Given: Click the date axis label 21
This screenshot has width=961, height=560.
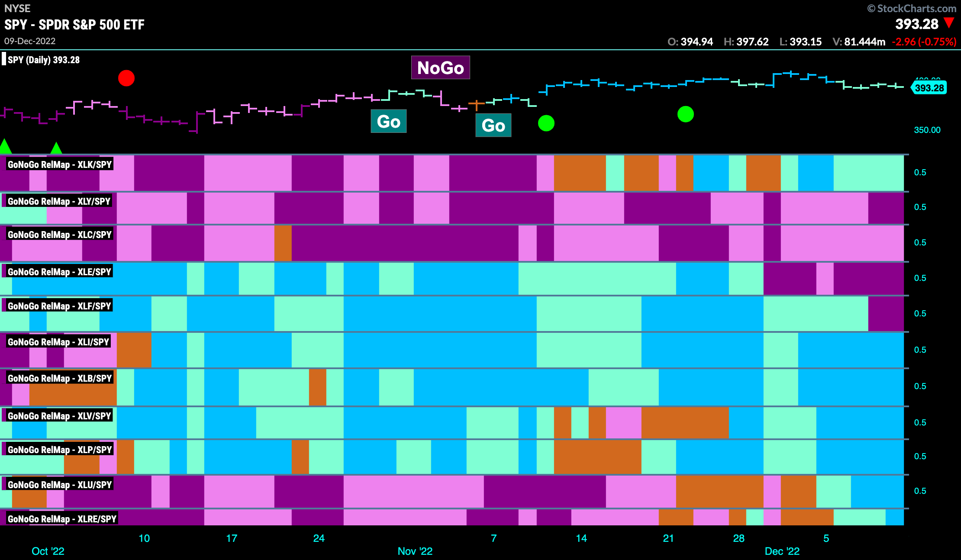Looking at the screenshot, I should (668, 538).
